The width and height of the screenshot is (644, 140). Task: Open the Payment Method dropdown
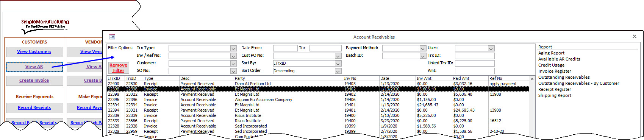423,48
